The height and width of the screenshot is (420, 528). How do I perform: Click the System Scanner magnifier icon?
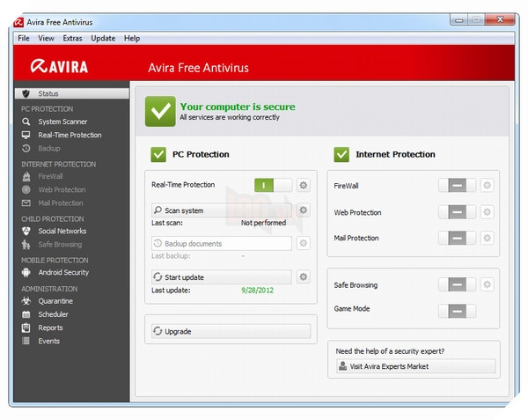coord(26,122)
